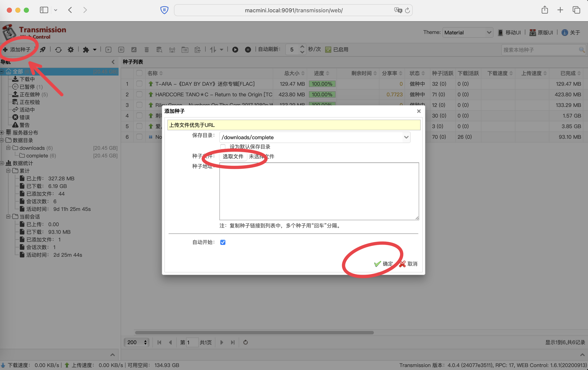Image resolution: width=588 pixels, height=370 pixels.
Task: Collapse the navigation panel chevron
Action: (x=113, y=62)
